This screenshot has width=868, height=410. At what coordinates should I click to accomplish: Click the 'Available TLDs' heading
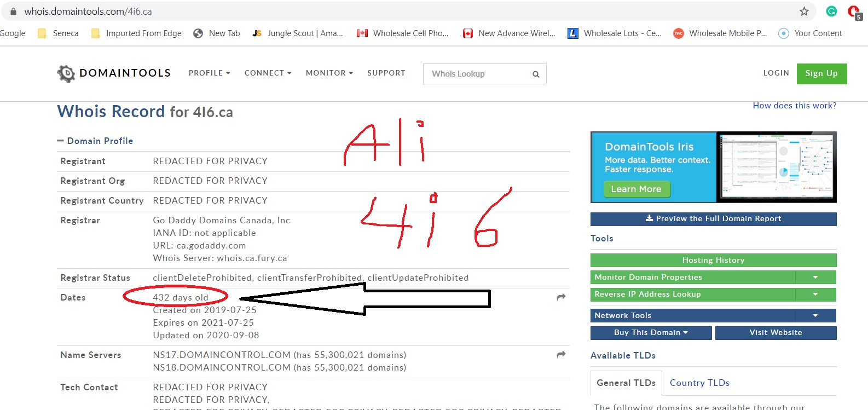(623, 355)
